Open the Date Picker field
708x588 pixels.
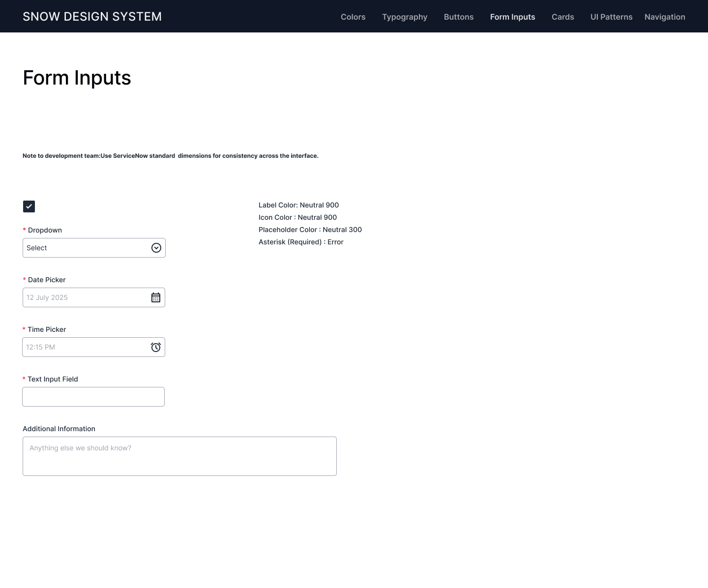(86, 297)
